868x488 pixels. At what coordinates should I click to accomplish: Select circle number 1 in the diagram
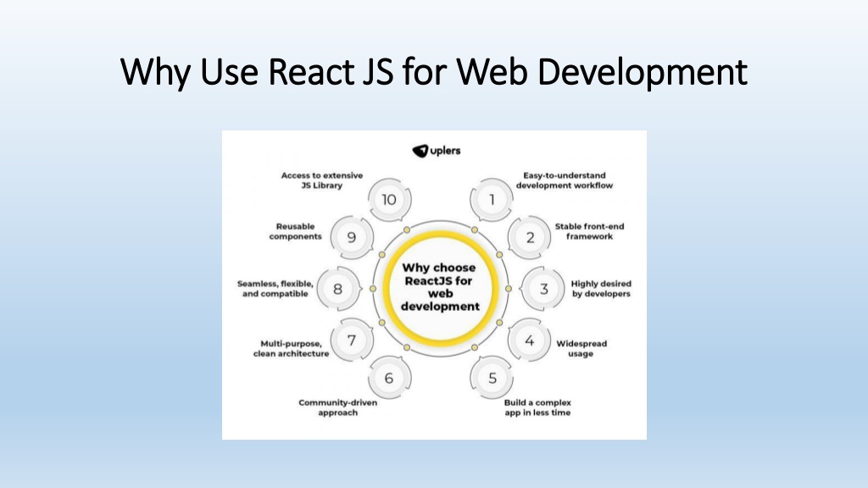coord(492,200)
